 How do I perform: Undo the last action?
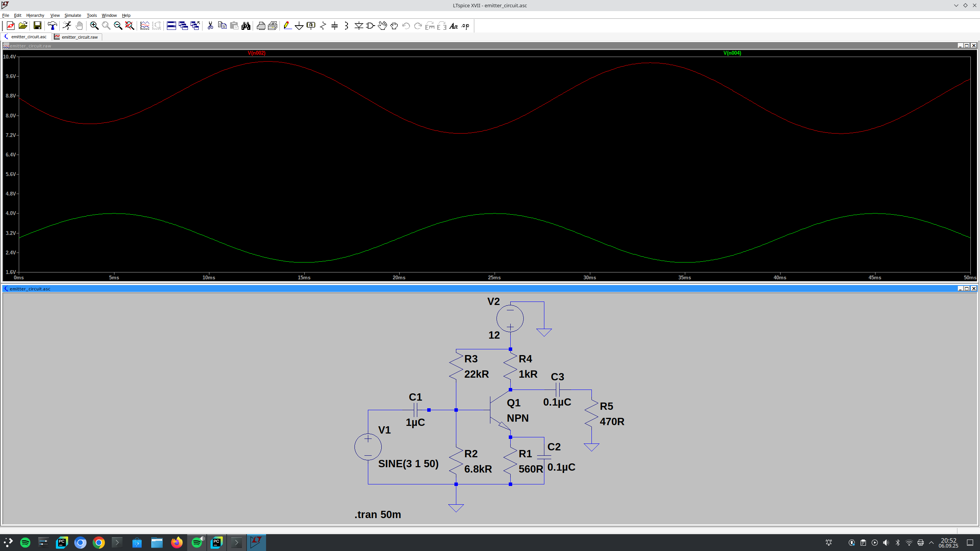(x=406, y=26)
